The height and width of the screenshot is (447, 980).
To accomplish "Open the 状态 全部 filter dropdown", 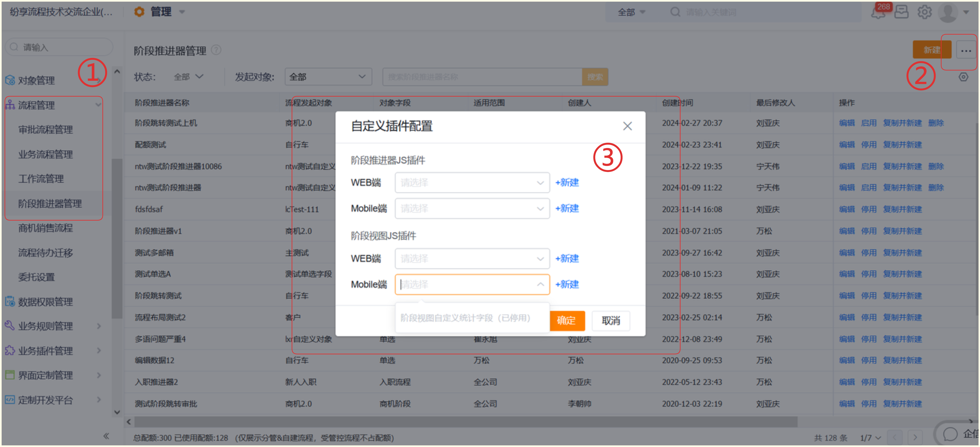I will [189, 77].
